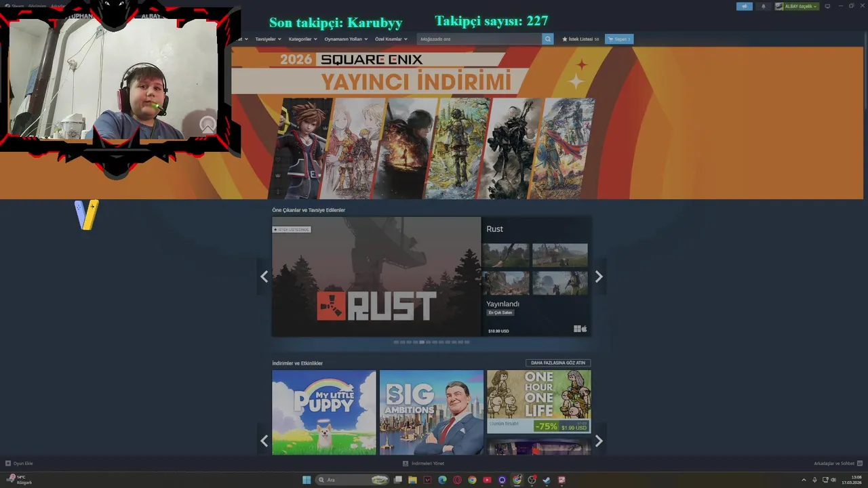The height and width of the screenshot is (488, 868).
Task: Show next featured game with right arrow
Action: [x=599, y=277]
